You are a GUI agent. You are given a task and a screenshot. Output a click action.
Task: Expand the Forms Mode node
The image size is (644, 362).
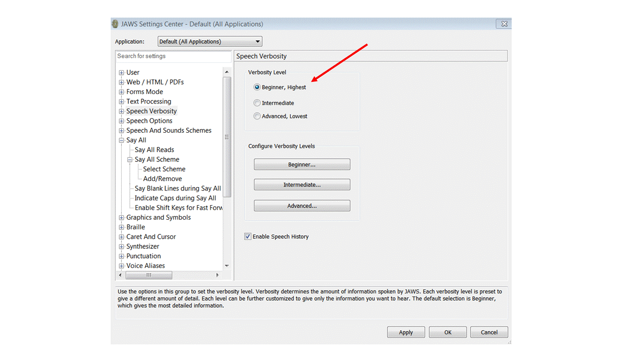[x=121, y=92]
